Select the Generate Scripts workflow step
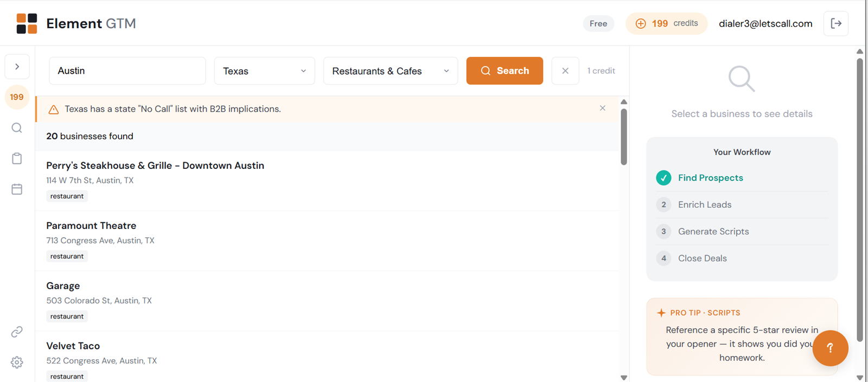 713,232
